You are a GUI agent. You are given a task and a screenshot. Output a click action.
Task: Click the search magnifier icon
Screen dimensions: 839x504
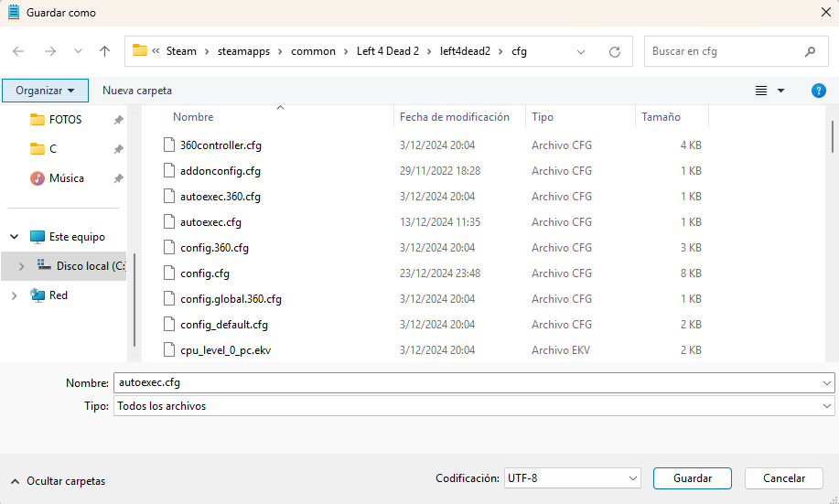810,52
